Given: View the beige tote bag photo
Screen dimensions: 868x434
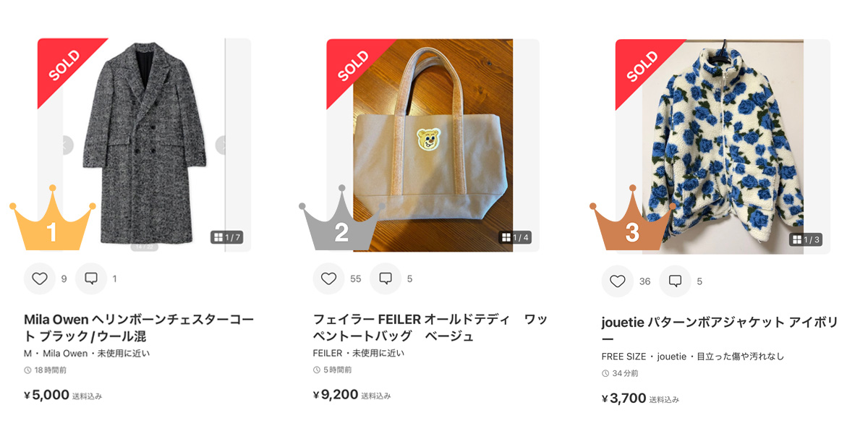Looking at the screenshot, I should pyautogui.click(x=433, y=145).
